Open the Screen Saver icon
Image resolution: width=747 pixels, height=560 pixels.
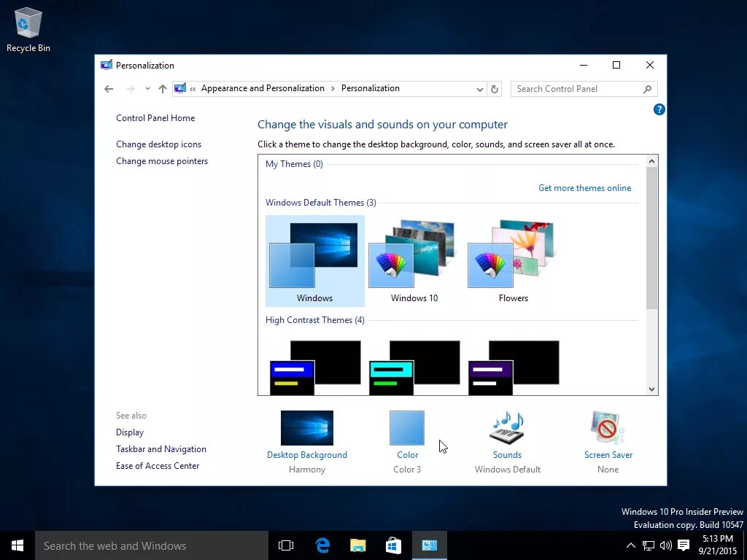(608, 427)
